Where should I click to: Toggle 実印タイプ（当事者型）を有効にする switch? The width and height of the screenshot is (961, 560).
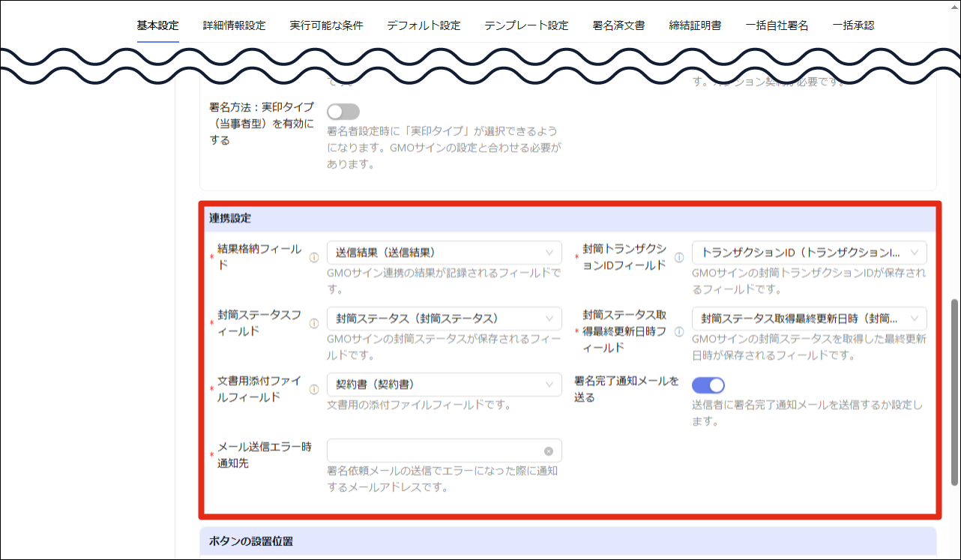(x=343, y=112)
